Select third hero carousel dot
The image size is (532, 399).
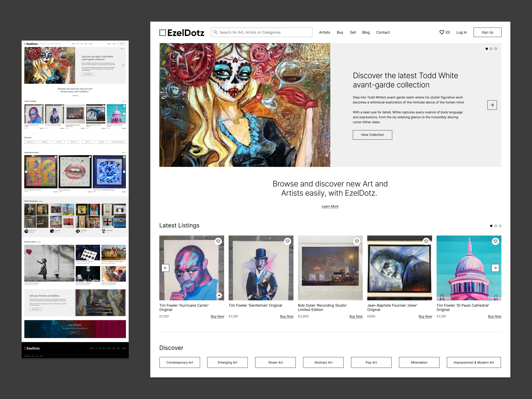tap(496, 49)
